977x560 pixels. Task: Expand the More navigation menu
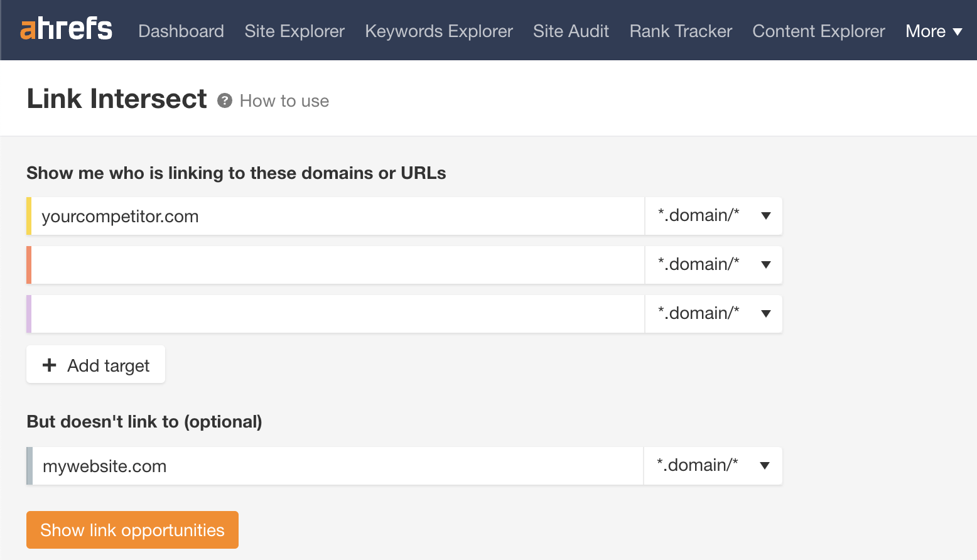(x=934, y=31)
